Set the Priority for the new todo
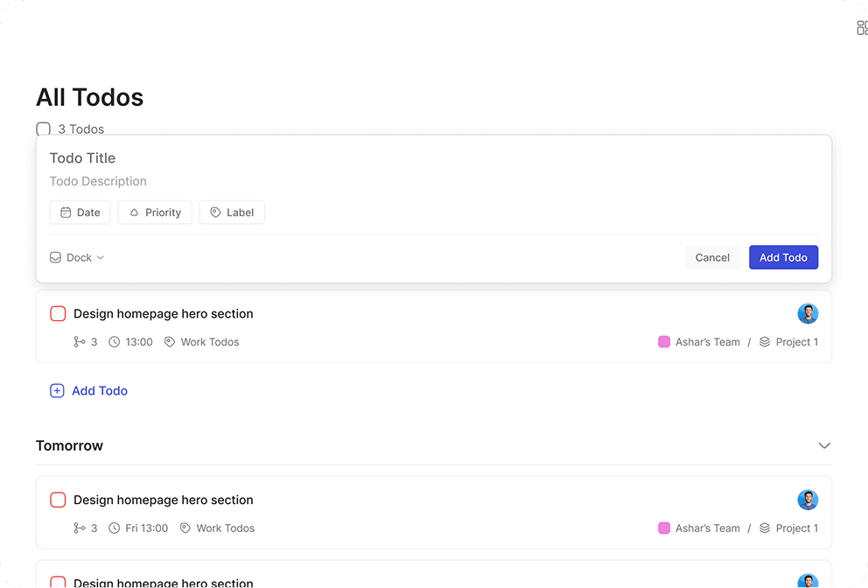868x588 pixels. tap(155, 213)
